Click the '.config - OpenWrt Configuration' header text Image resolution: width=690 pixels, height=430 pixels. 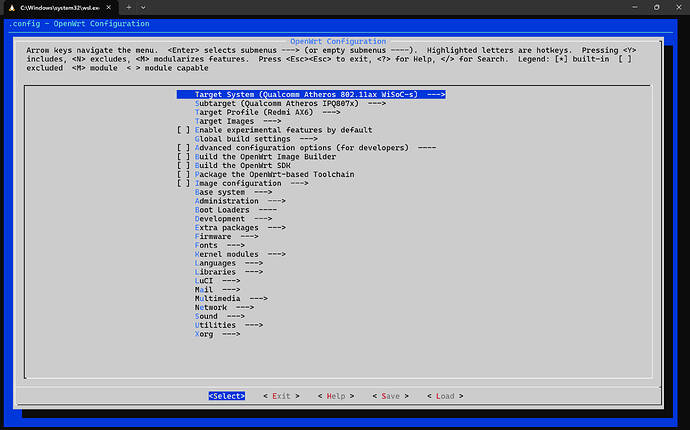coord(79,24)
